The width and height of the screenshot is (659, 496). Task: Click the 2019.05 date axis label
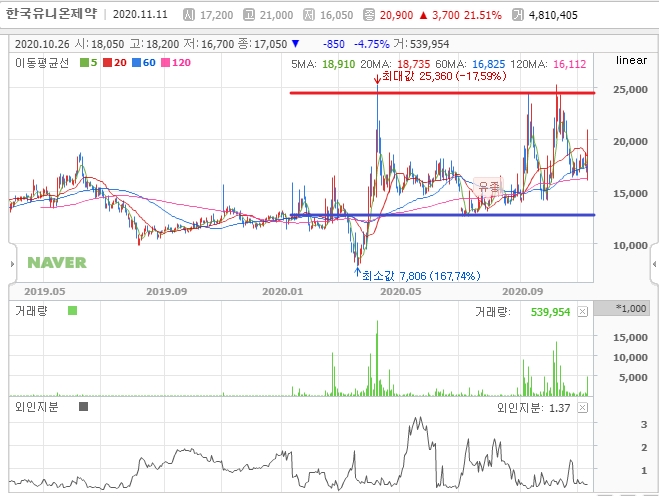[45, 291]
